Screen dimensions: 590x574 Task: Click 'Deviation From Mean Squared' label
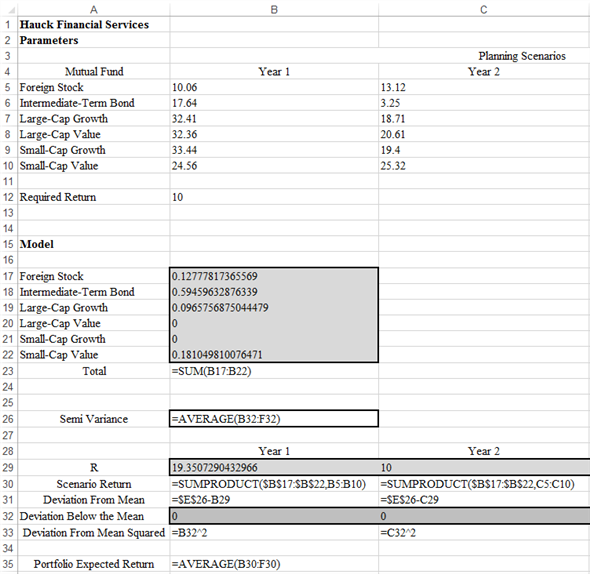[x=94, y=533]
